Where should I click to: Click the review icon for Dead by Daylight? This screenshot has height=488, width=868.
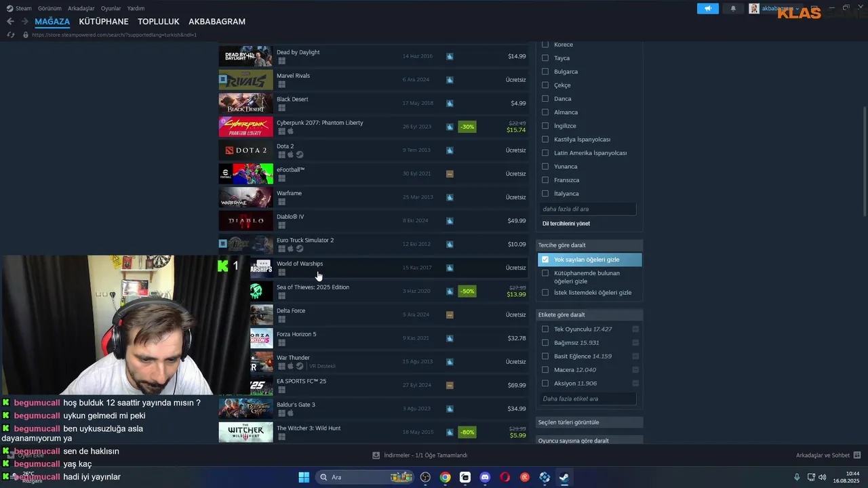(x=450, y=56)
